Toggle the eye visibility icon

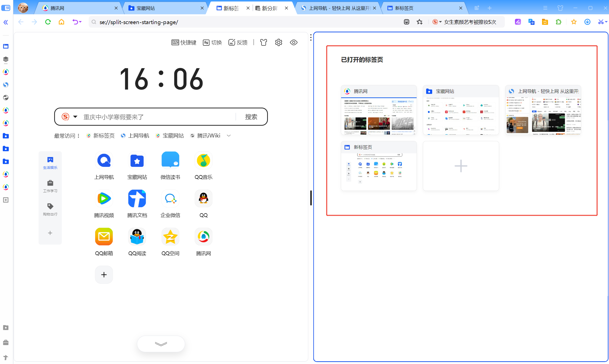(293, 42)
